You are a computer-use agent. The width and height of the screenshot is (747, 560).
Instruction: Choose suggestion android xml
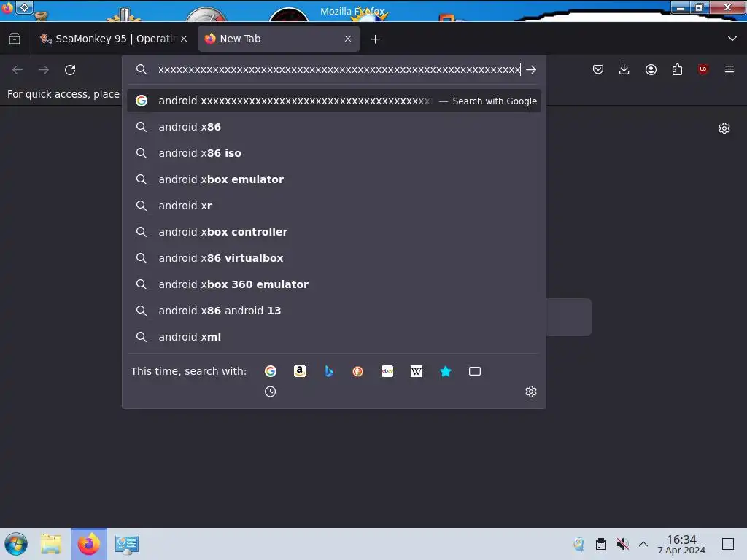click(x=334, y=337)
